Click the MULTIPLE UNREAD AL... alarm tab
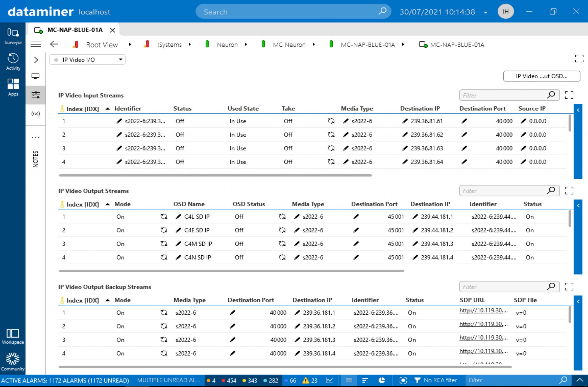 point(169,380)
